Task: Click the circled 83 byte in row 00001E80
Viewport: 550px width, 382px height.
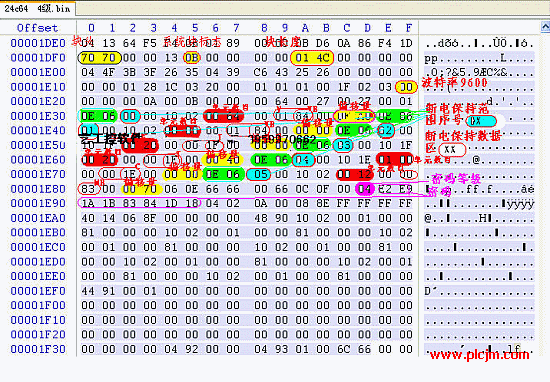Action: pos(89,189)
